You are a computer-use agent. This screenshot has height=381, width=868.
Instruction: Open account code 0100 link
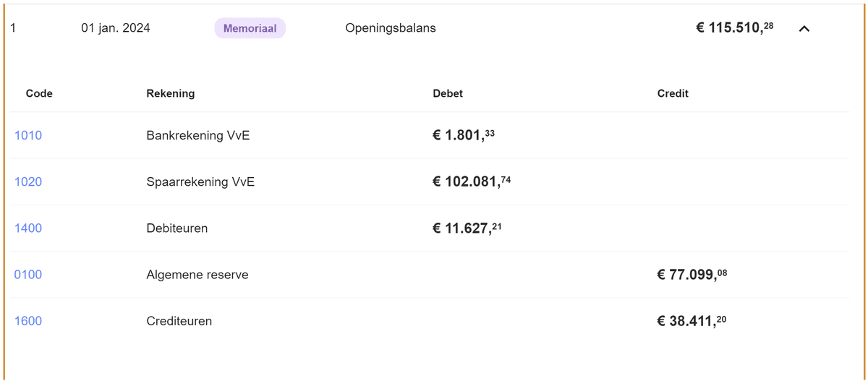coord(28,274)
